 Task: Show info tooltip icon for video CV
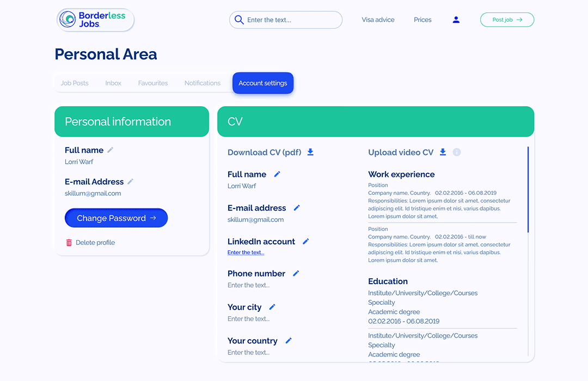(457, 152)
